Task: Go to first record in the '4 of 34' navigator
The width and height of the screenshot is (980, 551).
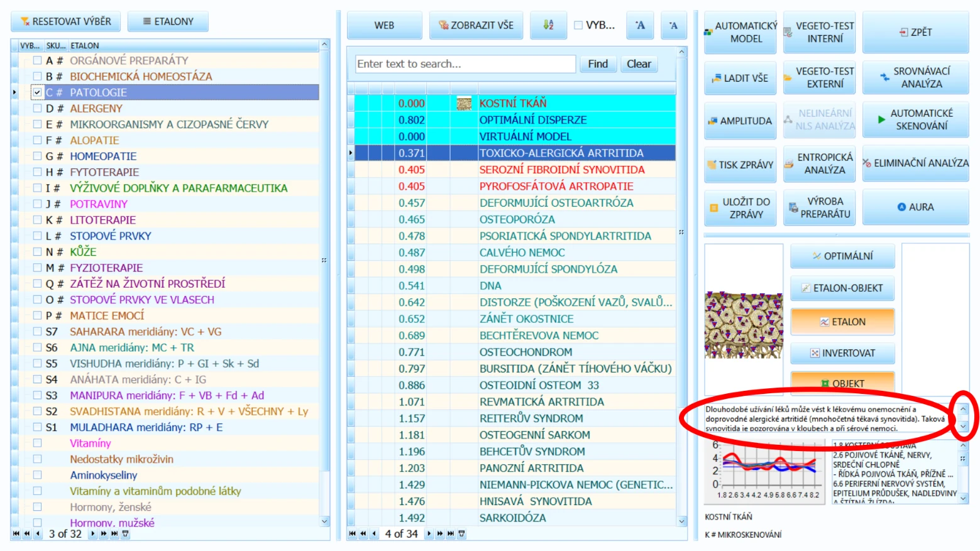Action: coord(352,534)
